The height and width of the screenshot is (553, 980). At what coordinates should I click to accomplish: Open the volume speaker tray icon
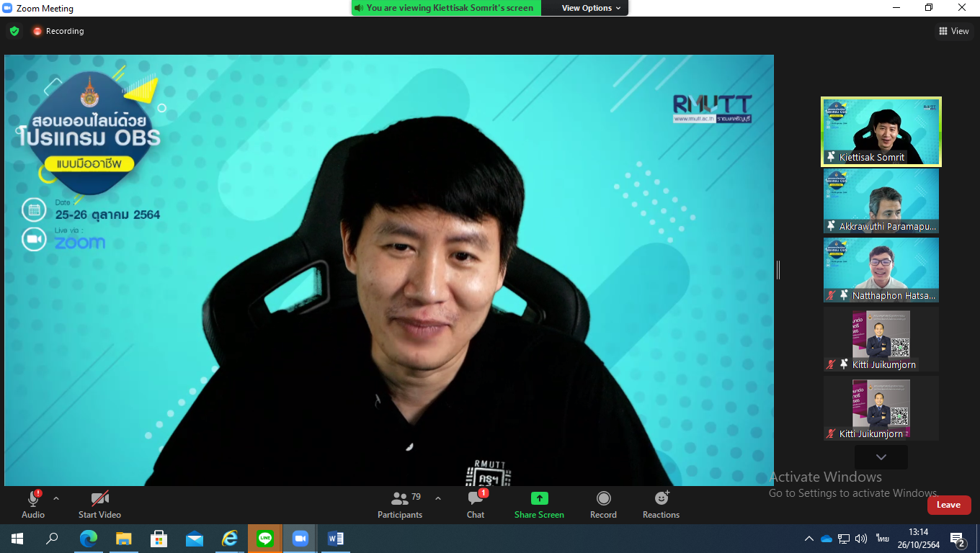(861, 539)
